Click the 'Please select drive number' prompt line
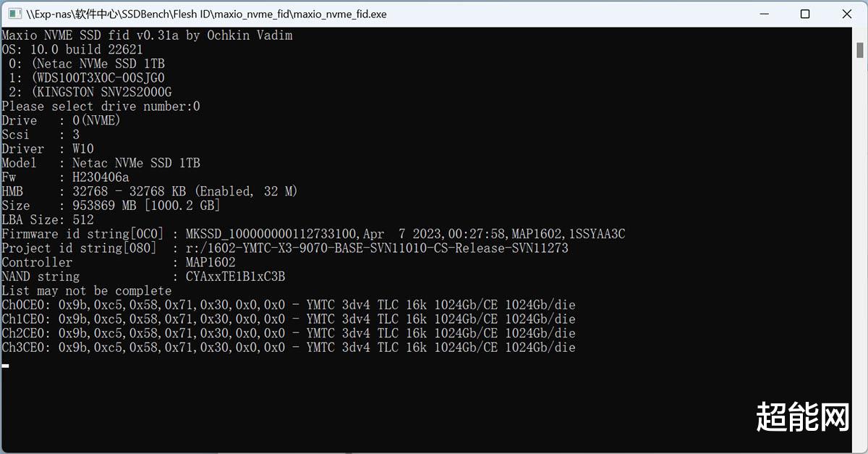Screen dimensions: 868x454 pyautogui.click(x=101, y=106)
